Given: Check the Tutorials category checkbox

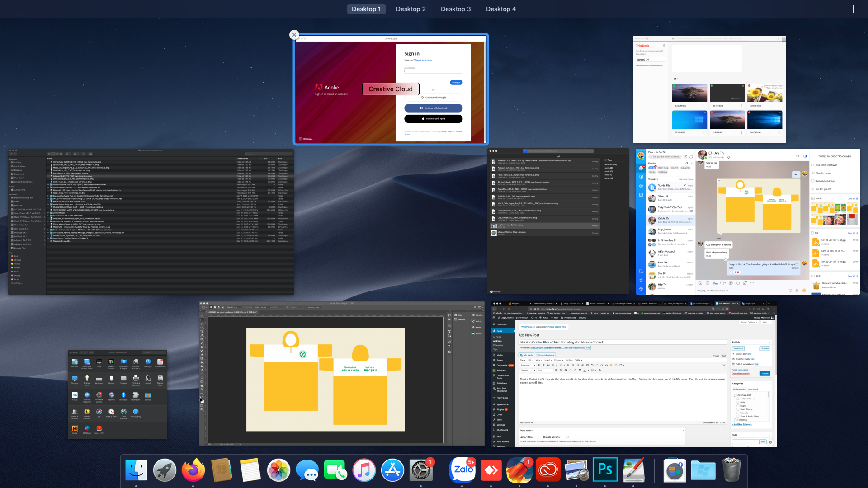Looking at the screenshot, I should [738, 413].
